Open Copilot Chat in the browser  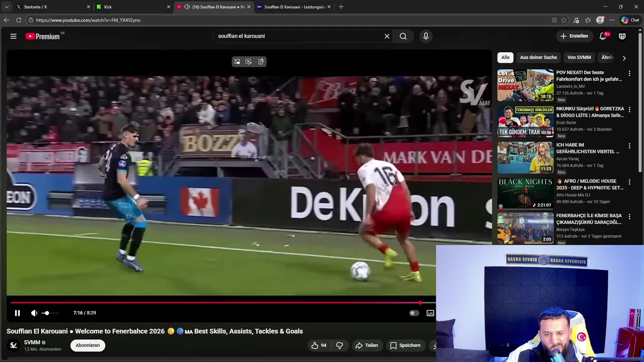[x=630, y=20]
